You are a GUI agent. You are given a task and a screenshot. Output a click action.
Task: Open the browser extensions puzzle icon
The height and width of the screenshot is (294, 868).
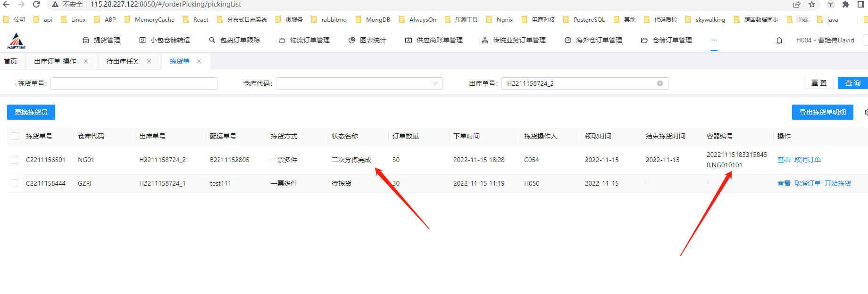click(x=846, y=4)
